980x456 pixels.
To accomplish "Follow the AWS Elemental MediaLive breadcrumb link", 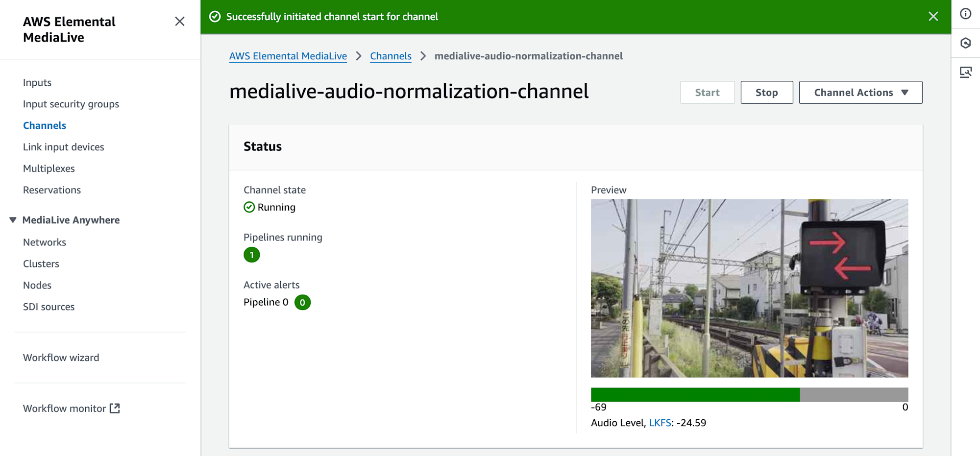I will (288, 56).
